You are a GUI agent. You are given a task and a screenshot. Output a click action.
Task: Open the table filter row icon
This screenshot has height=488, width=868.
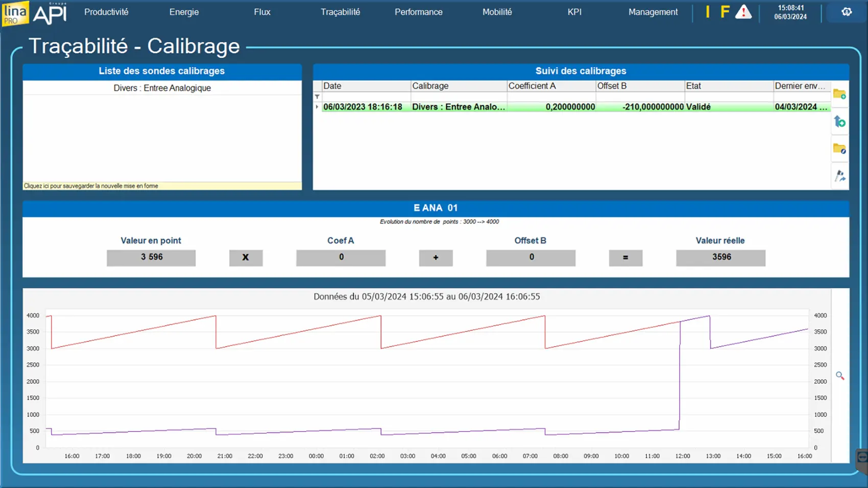[317, 96]
